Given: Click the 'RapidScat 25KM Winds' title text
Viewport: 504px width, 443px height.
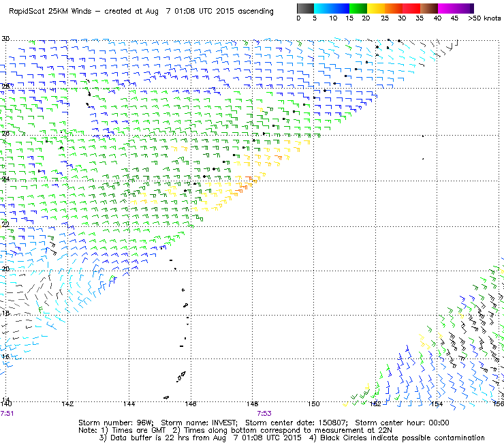Looking at the screenshot, I should click(x=50, y=12).
